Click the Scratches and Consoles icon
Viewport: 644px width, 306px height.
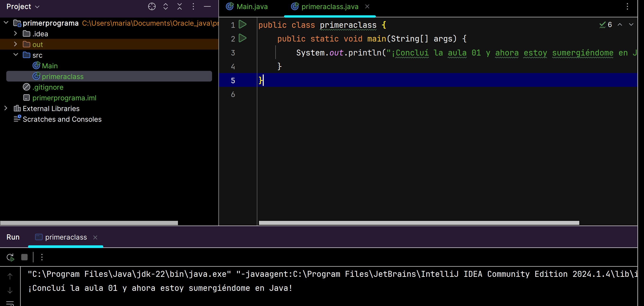coord(17,119)
